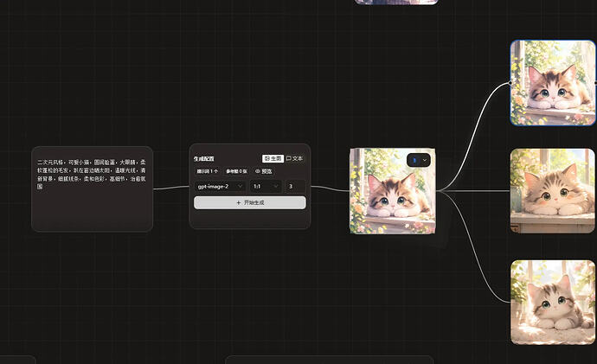Click the 生成配置 node title

click(x=203, y=158)
